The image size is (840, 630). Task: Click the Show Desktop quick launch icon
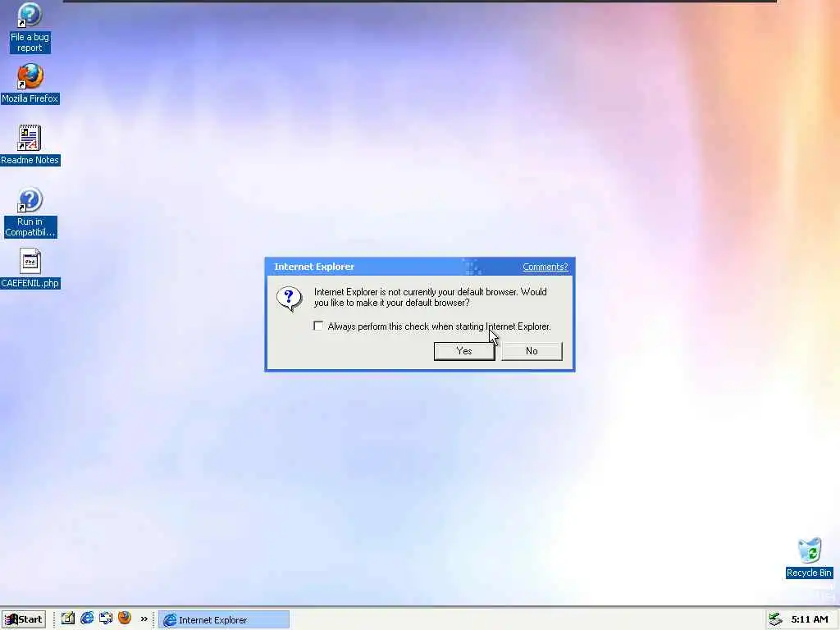(x=106, y=619)
